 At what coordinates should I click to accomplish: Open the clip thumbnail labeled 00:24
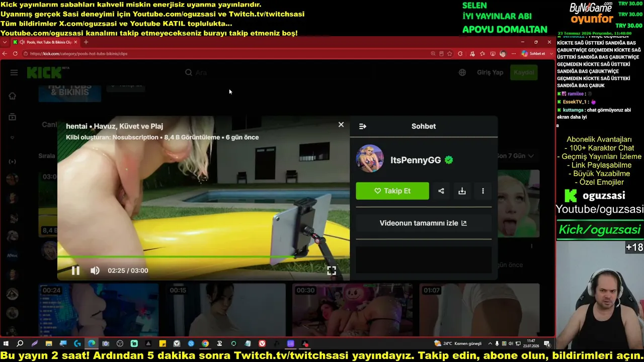point(99,310)
